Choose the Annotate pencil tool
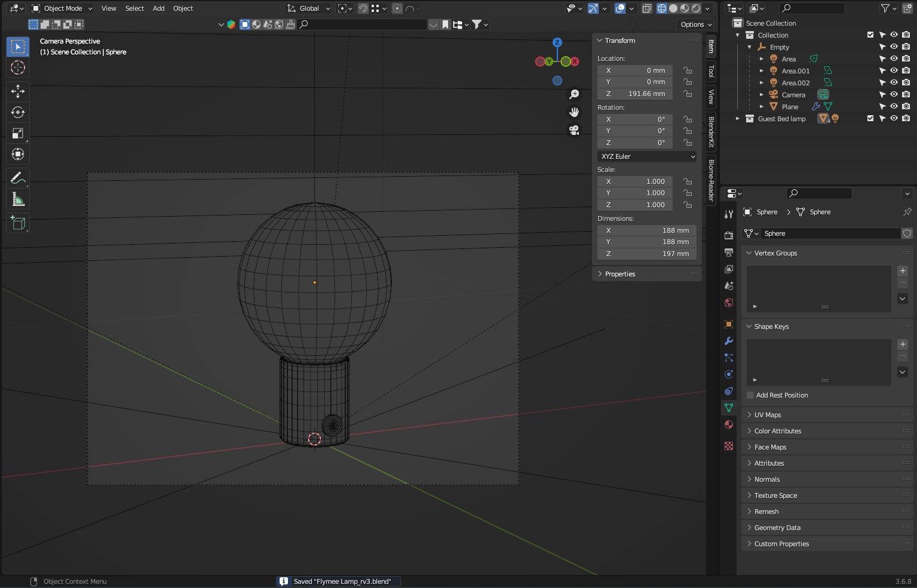 pos(17,178)
